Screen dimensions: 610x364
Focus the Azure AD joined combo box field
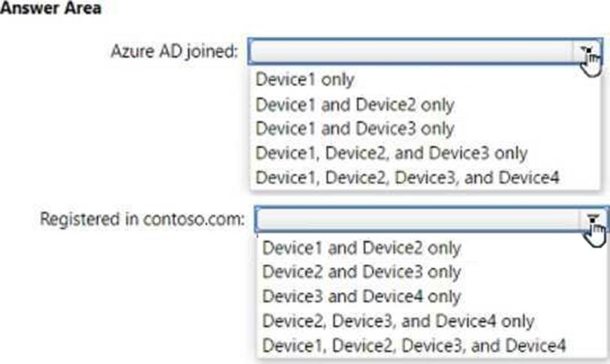pyautogui.click(x=413, y=51)
